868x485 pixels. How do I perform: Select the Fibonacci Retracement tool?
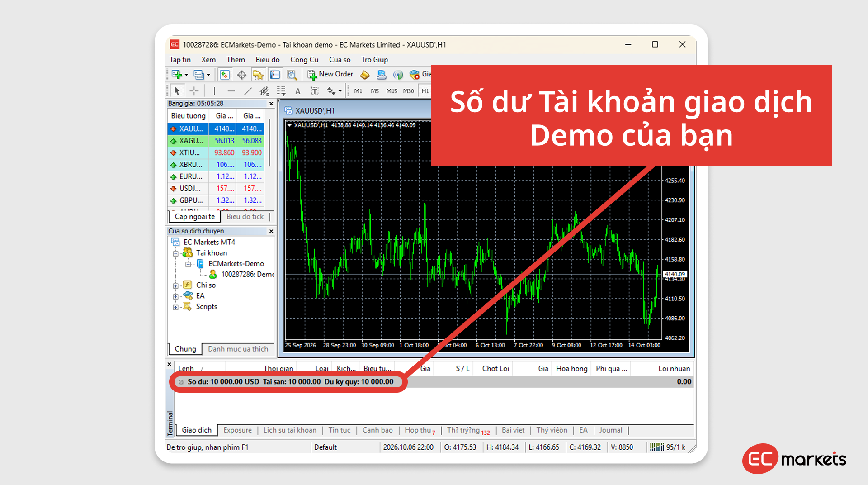[281, 91]
